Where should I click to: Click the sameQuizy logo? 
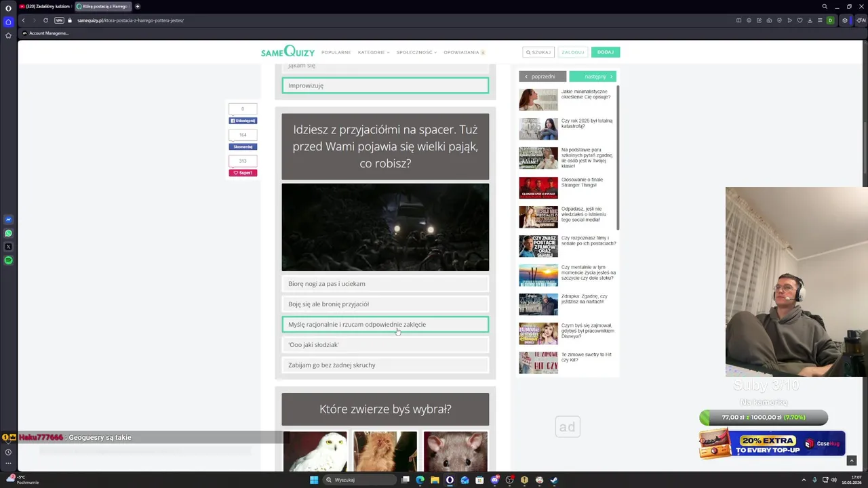click(288, 52)
